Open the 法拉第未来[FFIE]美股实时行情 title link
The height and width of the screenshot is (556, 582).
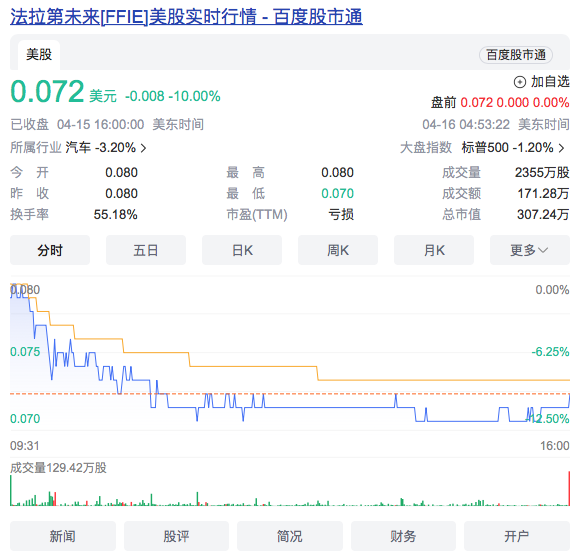(186, 17)
